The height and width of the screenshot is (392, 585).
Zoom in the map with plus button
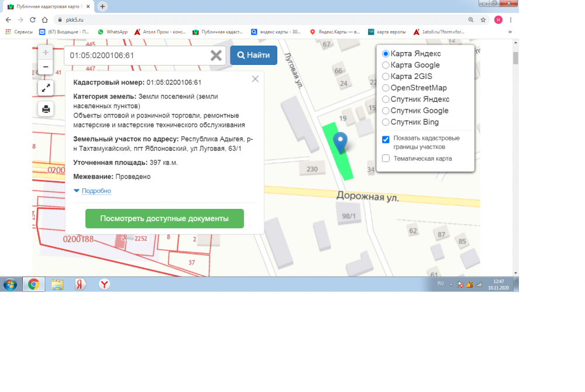tap(46, 52)
